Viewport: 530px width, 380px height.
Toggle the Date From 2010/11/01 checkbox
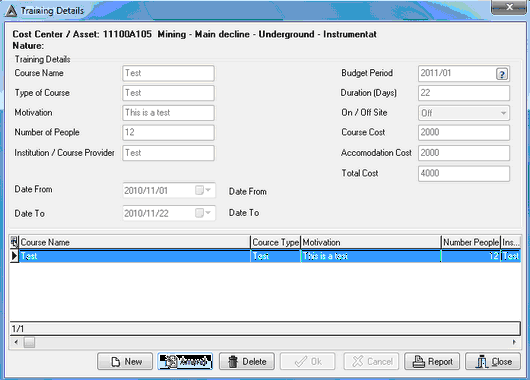199,190
